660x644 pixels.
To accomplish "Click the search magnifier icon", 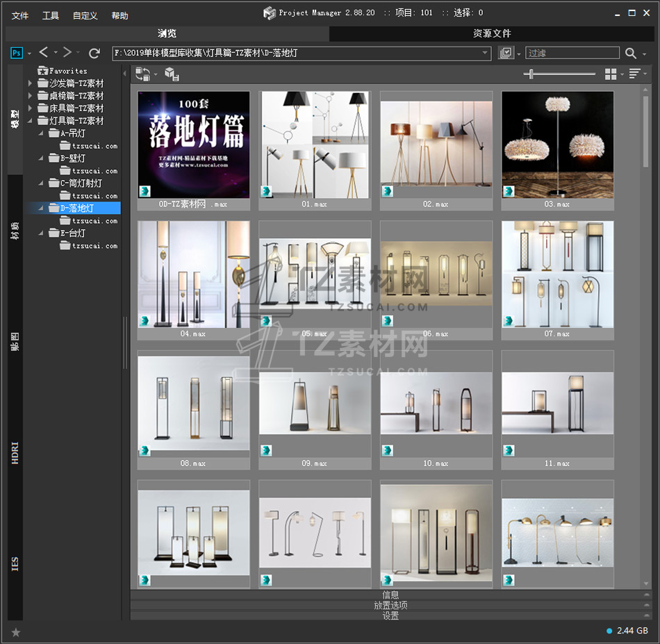I will [x=631, y=53].
